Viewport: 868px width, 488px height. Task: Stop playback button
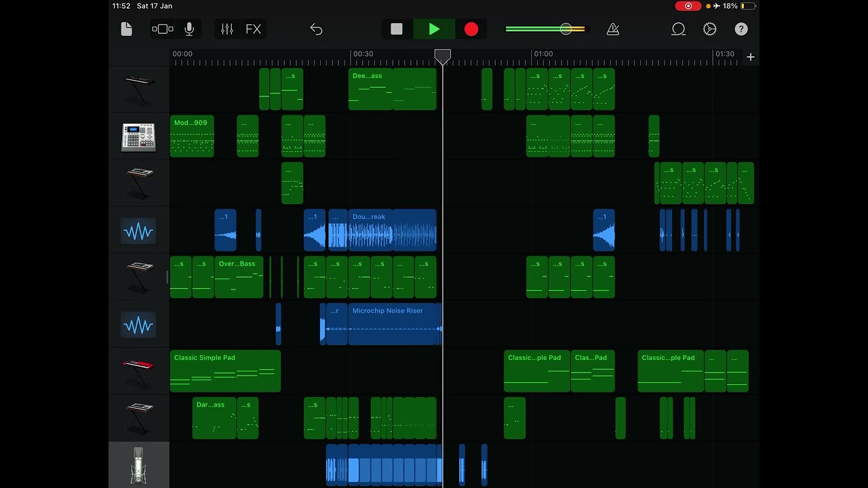coord(397,29)
